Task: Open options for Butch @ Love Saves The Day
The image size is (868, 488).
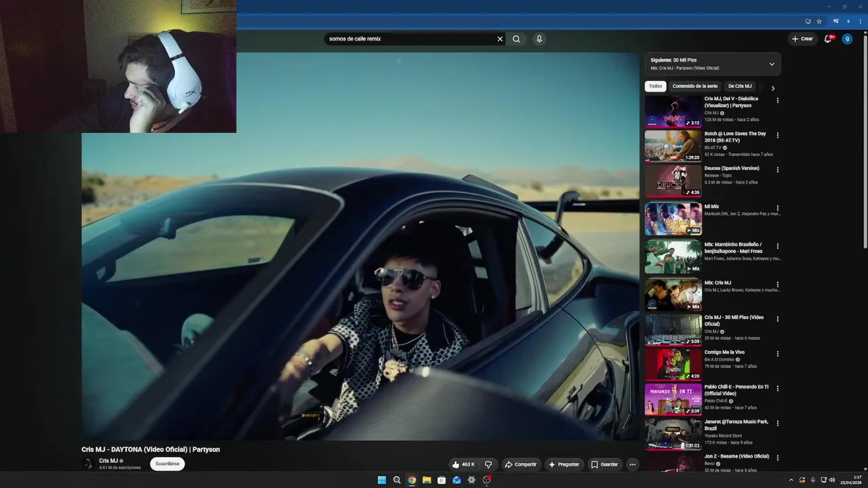Action: click(x=778, y=136)
